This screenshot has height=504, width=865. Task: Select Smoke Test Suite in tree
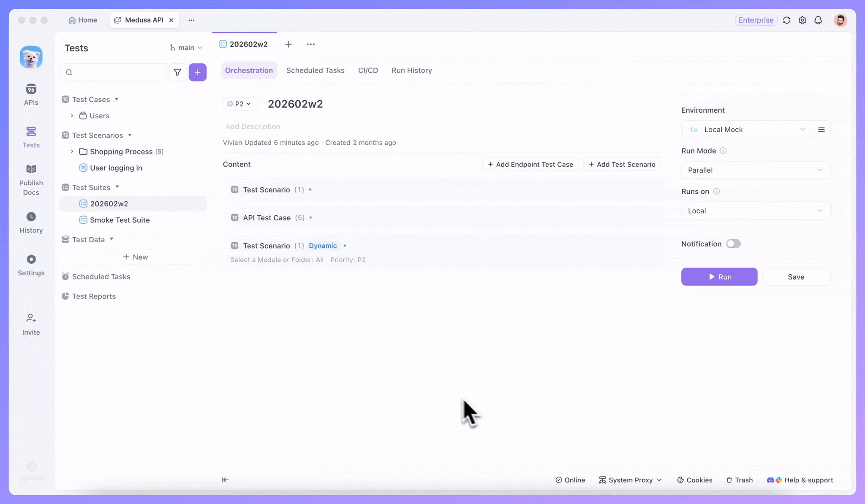[x=120, y=220]
